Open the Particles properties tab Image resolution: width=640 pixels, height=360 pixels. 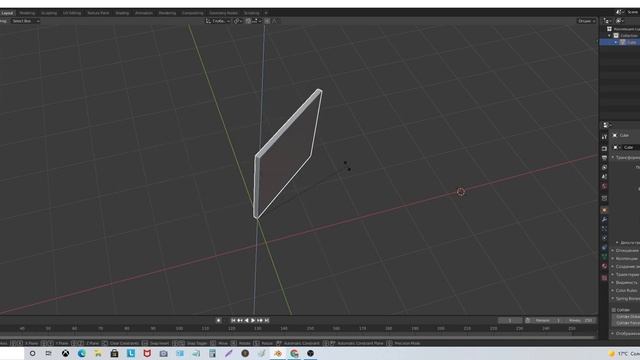(604, 229)
